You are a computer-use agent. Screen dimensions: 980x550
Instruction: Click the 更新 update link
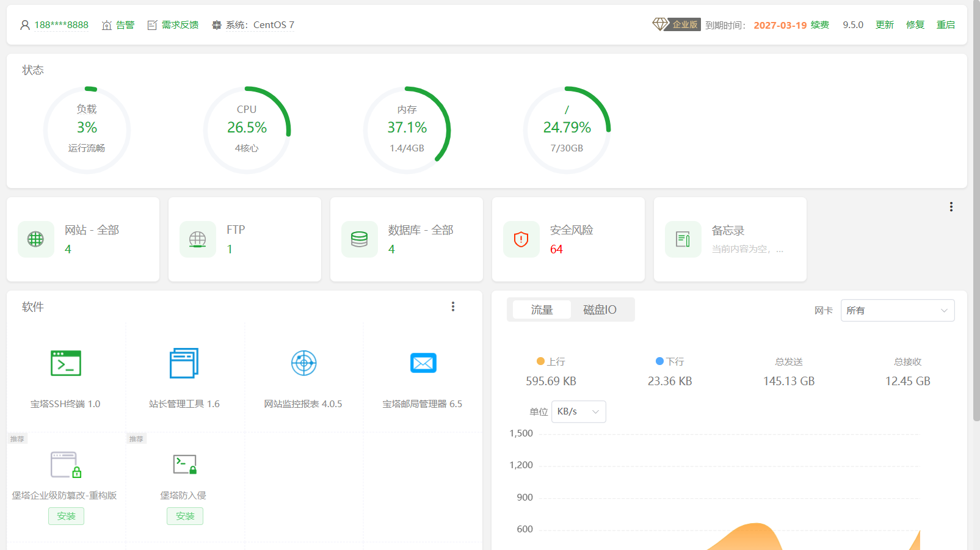point(885,25)
